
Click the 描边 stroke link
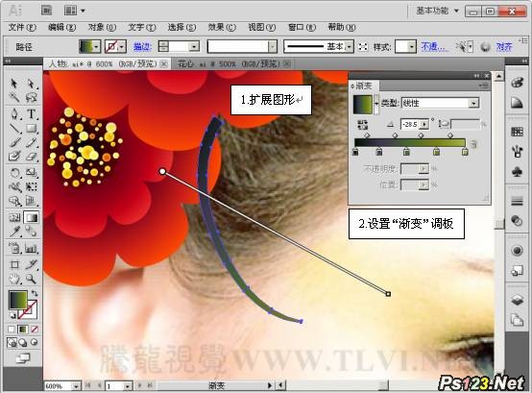[x=142, y=46]
